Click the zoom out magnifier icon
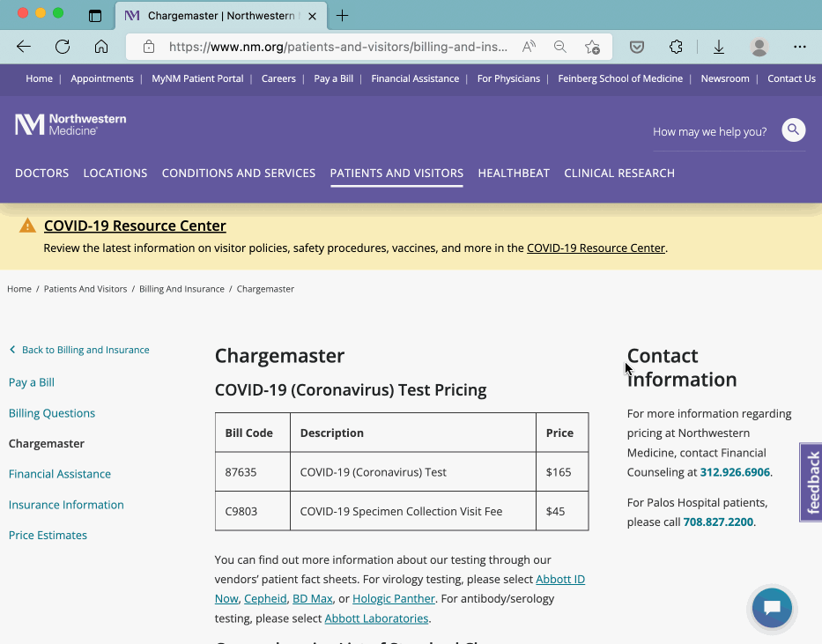This screenshot has height=644, width=822. pyautogui.click(x=559, y=47)
